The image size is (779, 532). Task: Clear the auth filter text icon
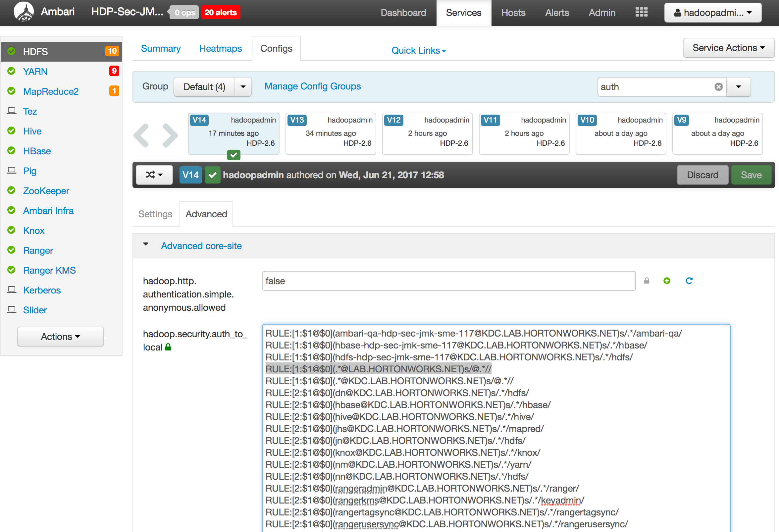click(718, 87)
